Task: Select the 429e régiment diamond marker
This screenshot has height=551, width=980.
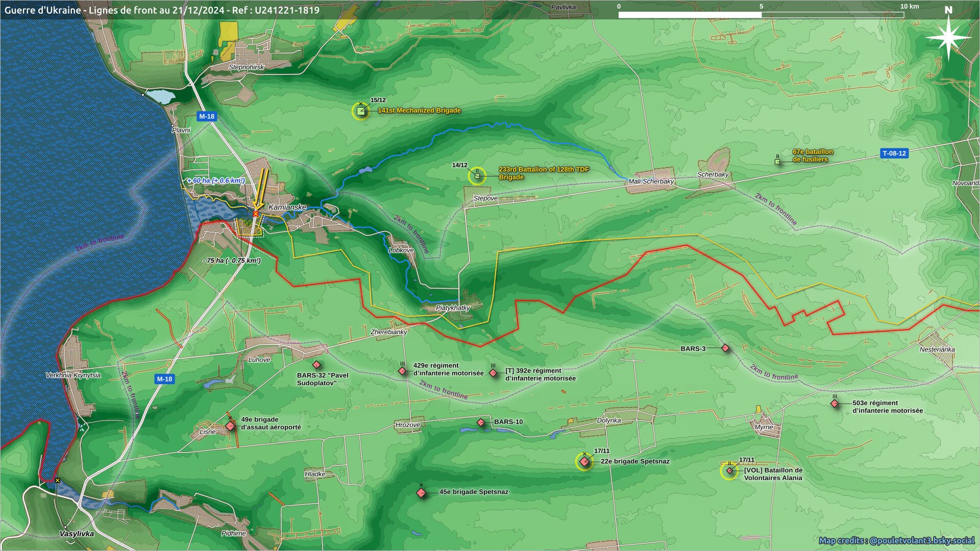Action: pyautogui.click(x=402, y=371)
